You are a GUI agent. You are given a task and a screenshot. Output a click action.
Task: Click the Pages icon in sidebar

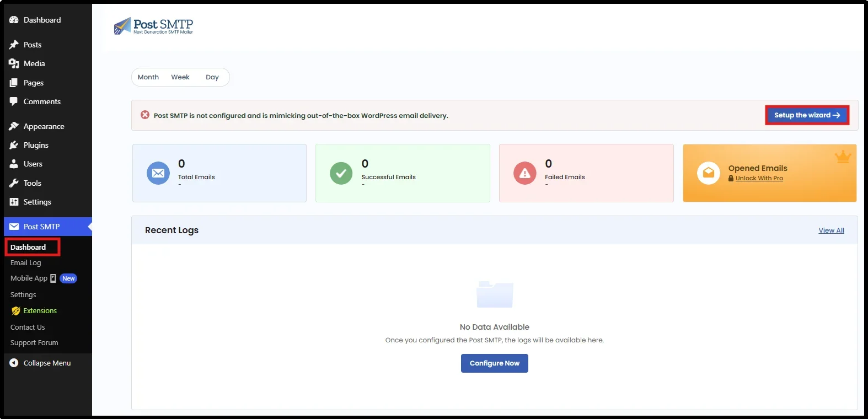click(x=14, y=83)
